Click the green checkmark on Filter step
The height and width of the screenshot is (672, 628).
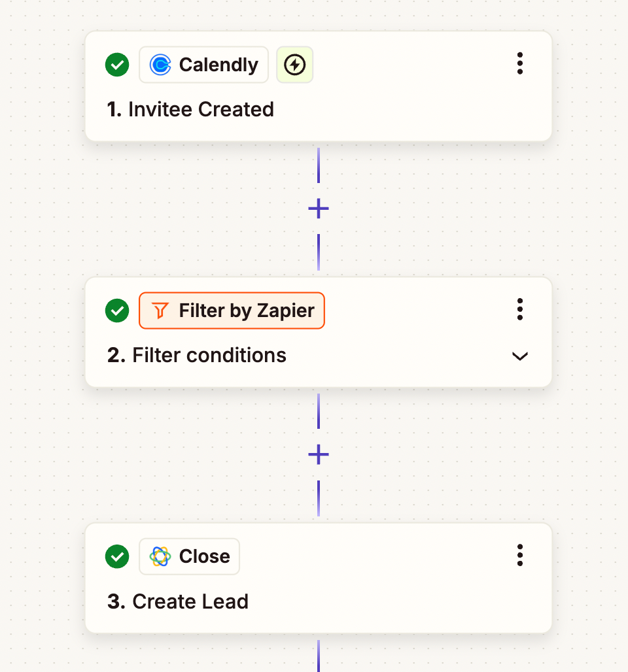[x=117, y=311]
